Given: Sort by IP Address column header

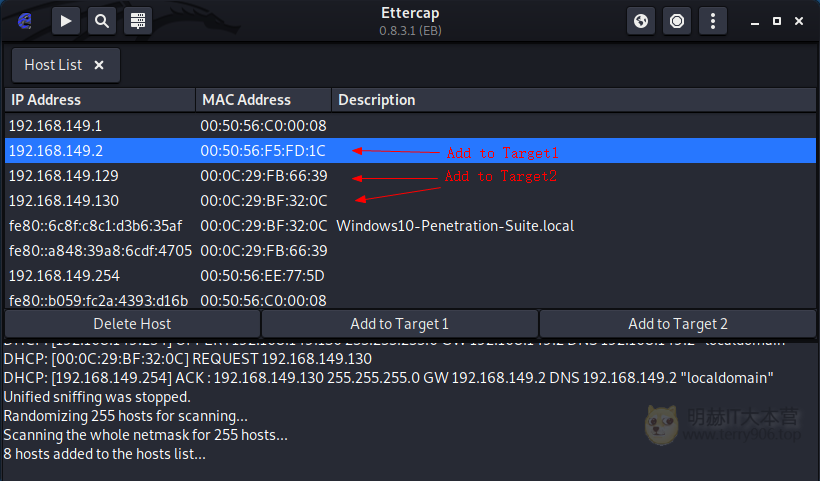Looking at the screenshot, I should coord(100,100).
